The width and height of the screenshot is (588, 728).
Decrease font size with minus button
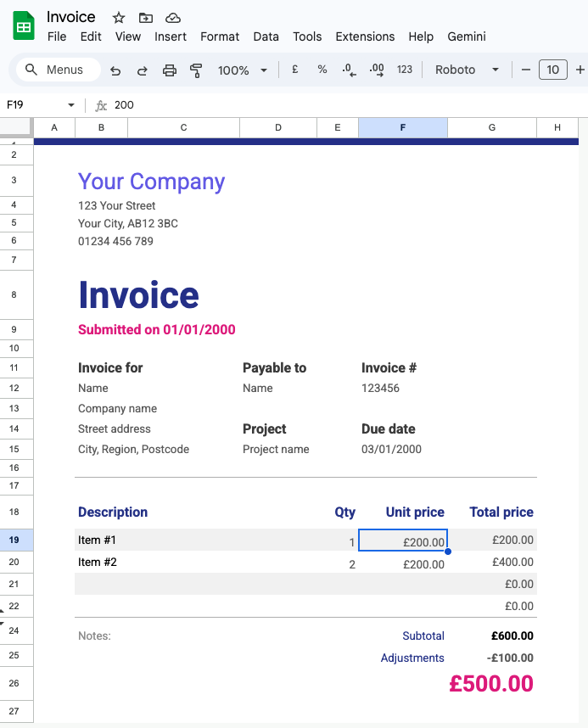tap(525, 70)
